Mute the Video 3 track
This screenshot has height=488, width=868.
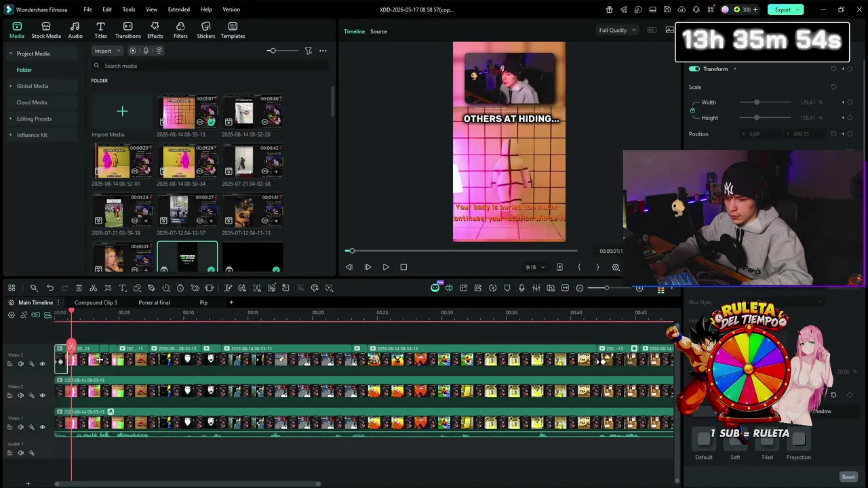pyautogui.click(x=20, y=364)
